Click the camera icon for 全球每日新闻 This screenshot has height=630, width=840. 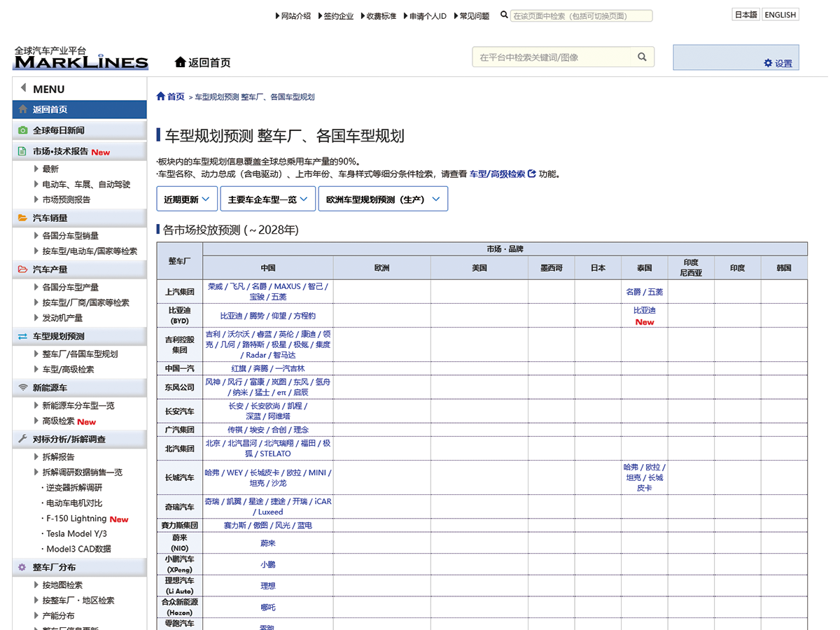(22, 130)
